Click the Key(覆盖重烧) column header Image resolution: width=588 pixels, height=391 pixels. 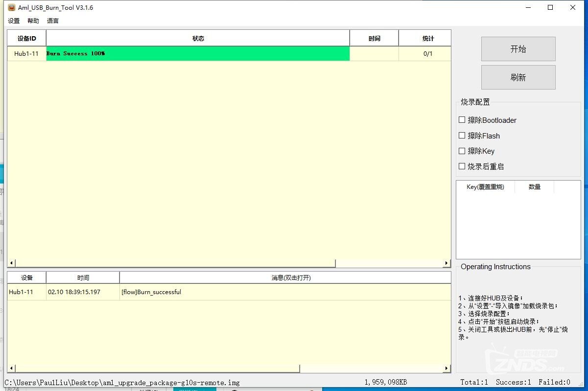[x=485, y=187]
